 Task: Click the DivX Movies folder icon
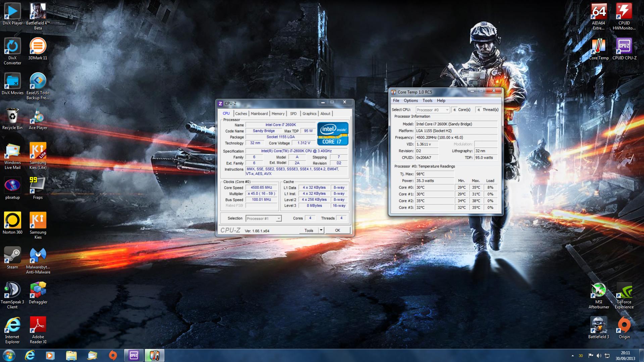12,84
